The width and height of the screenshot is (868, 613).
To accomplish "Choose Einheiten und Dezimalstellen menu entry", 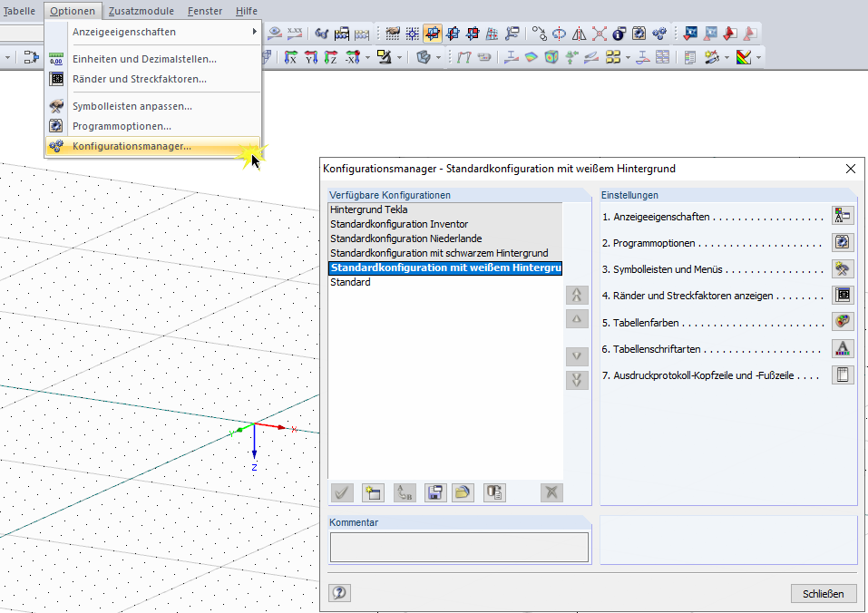I will (144, 59).
